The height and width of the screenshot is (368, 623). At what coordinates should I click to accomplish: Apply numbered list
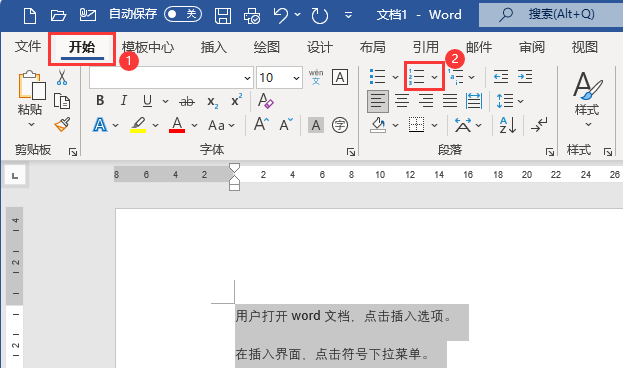tap(416, 77)
